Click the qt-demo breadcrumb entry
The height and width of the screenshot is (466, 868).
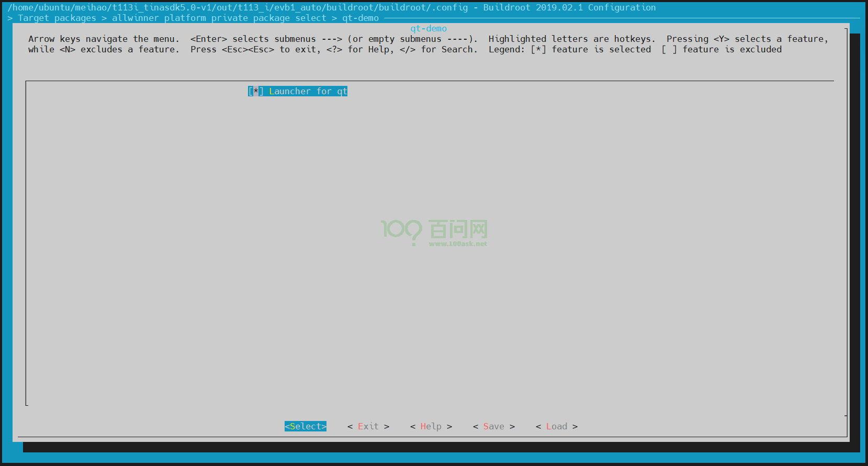pos(360,18)
